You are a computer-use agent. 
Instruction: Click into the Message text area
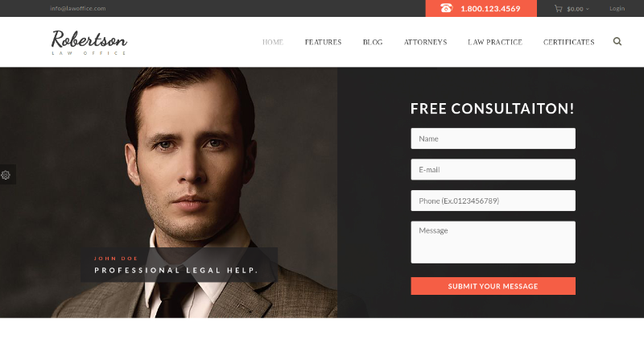493,242
